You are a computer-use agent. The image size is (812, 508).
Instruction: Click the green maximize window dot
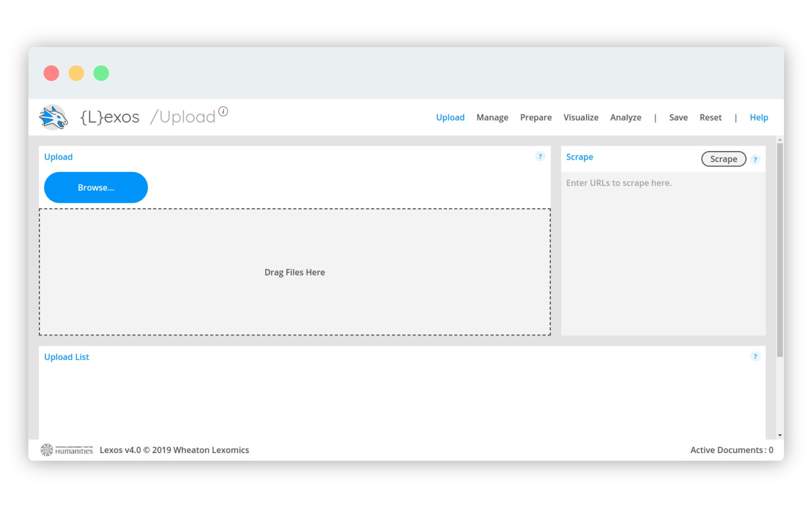(101, 73)
